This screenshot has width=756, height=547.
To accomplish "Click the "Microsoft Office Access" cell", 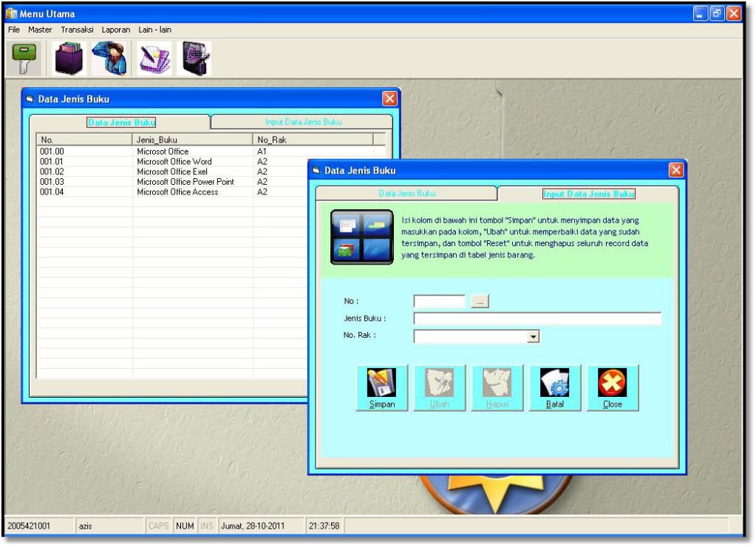I will click(x=177, y=192).
